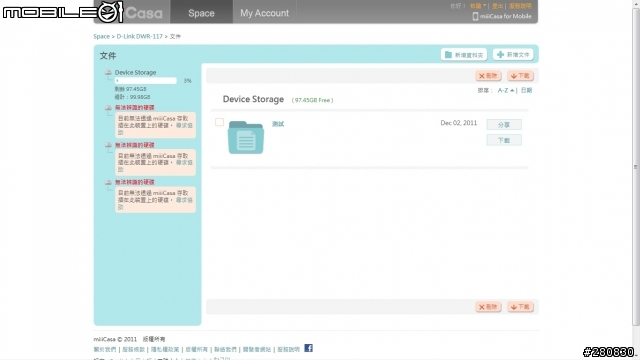Click the Device Storage usage bar

point(146,81)
